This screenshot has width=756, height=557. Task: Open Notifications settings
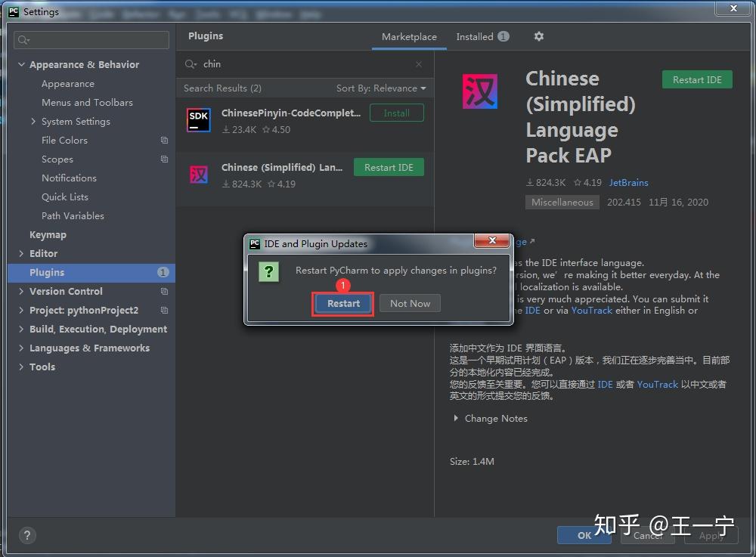[x=69, y=178]
